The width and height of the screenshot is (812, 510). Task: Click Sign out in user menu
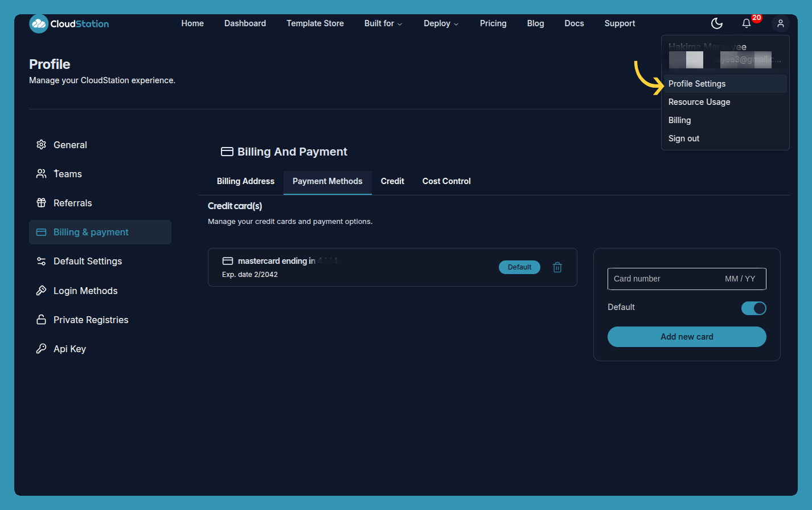click(x=725, y=138)
